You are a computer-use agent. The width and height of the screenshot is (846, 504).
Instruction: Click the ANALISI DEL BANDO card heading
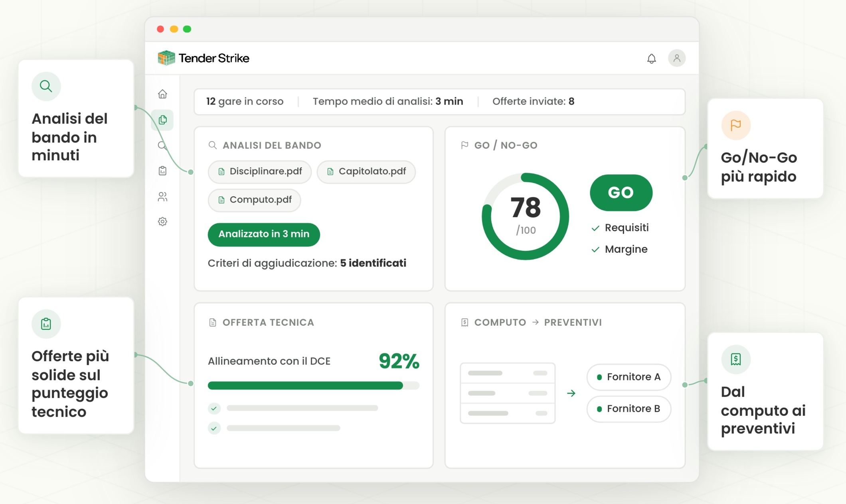pos(272,145)
